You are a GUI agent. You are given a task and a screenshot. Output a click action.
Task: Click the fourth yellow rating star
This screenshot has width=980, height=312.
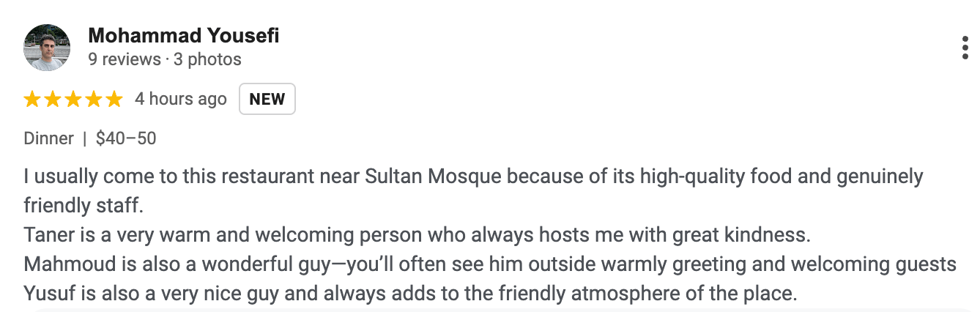point(94,100)
